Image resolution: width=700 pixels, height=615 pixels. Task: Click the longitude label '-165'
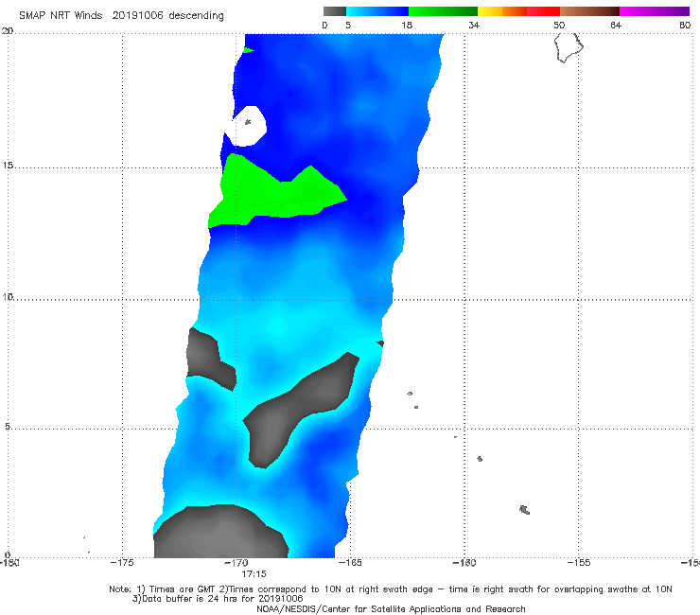[x=350, y=563]
